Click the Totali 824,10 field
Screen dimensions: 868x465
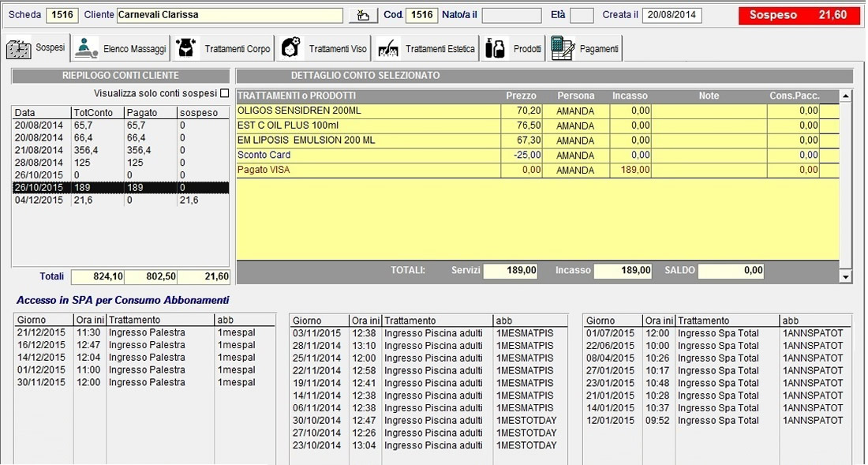click(x=97, y=276)
